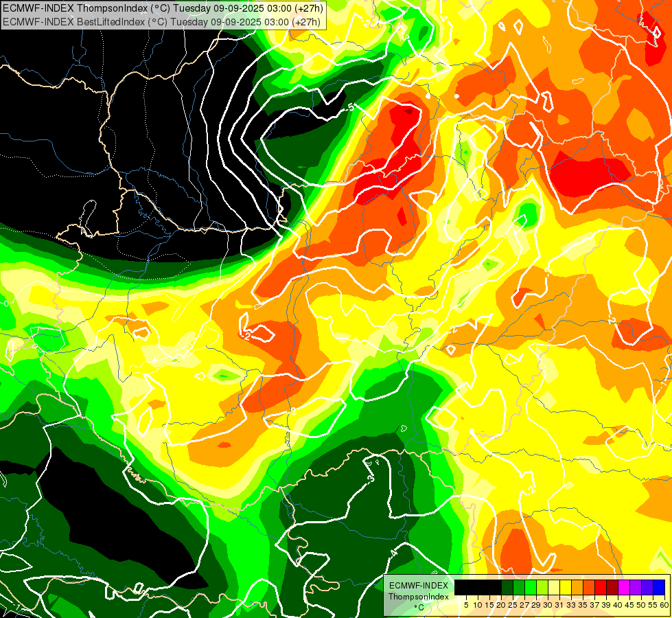The height and width of the screenshot is (618, 672).
Task: Select the red 37-39 legend swatch
Action: (601, 587)
